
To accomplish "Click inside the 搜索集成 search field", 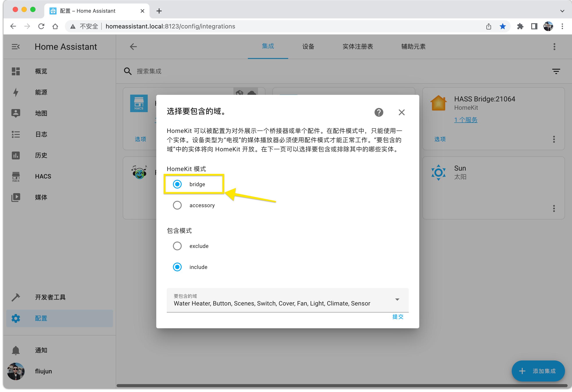I will [x=172, y=71].
